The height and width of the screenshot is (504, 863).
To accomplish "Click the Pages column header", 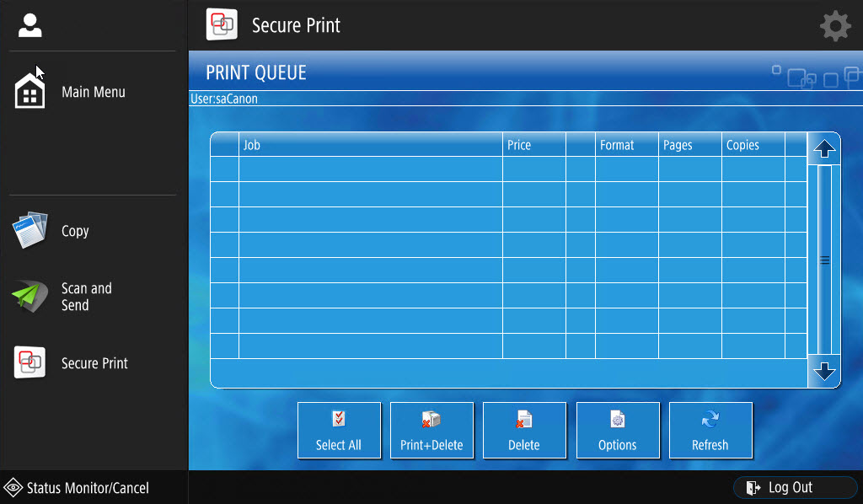I will coord(690,145).
